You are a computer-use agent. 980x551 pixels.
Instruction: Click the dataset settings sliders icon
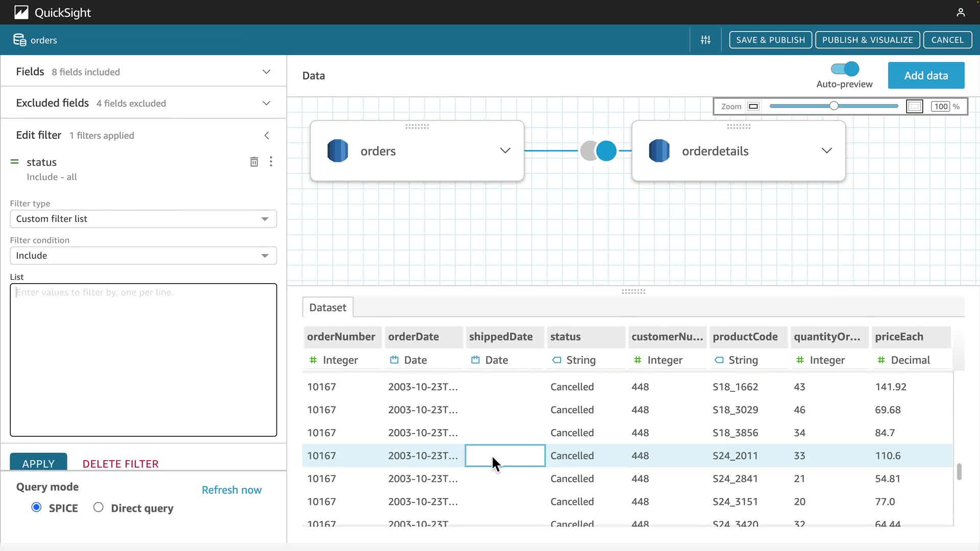(705, 40)
